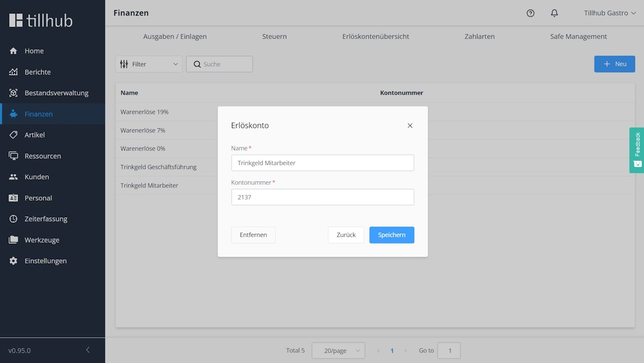This screenshot has width=644, height=363.
Task: Click the Kontonummer input field
Action: [323, 197]
